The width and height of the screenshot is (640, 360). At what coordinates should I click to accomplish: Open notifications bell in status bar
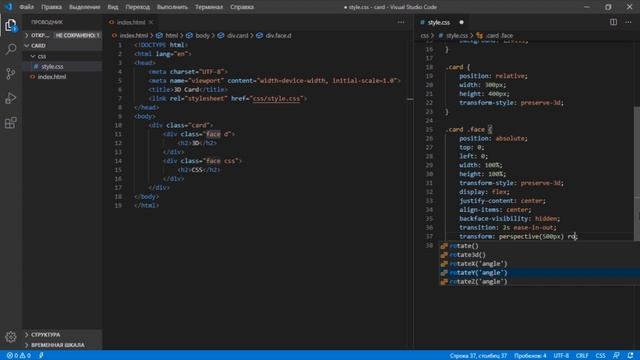(x=631, y=356)
